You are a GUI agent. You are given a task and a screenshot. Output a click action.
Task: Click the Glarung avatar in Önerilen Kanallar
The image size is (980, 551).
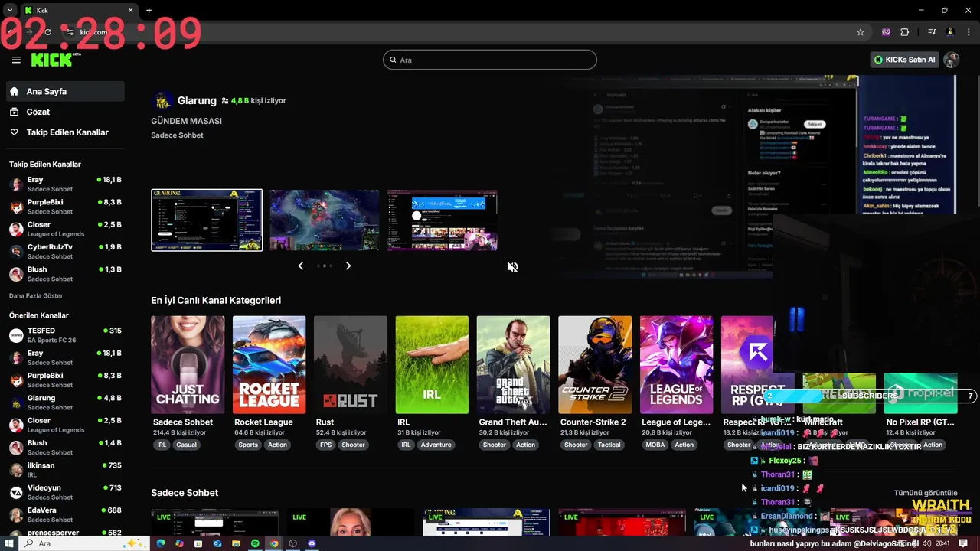coord(16,403)
